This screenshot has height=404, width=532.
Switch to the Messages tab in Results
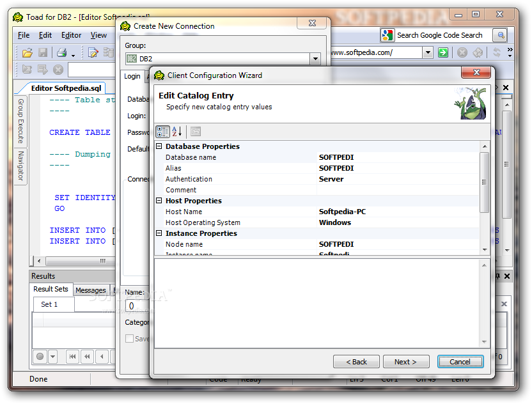pos(91,290)
